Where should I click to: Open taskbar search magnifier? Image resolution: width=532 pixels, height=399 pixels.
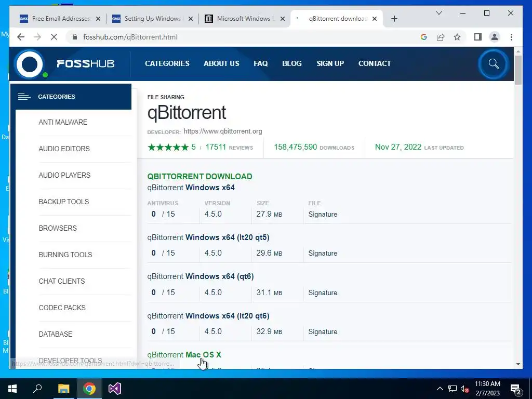pos(37,388)
